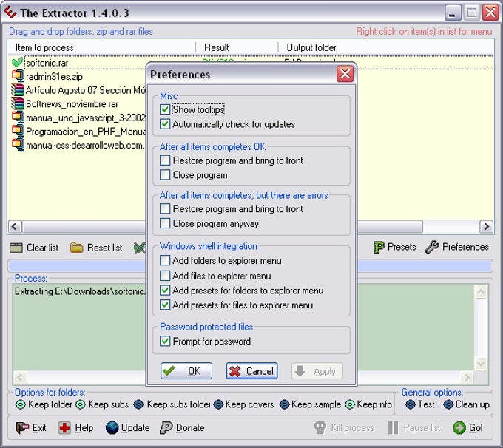Click the Donate PayPal icon
Screen dimensions: 503x448
coord(166,428)
